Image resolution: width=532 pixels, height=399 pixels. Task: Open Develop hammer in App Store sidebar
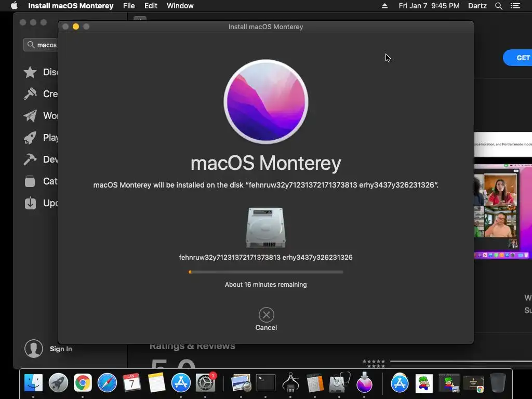[x=30, y=159]
